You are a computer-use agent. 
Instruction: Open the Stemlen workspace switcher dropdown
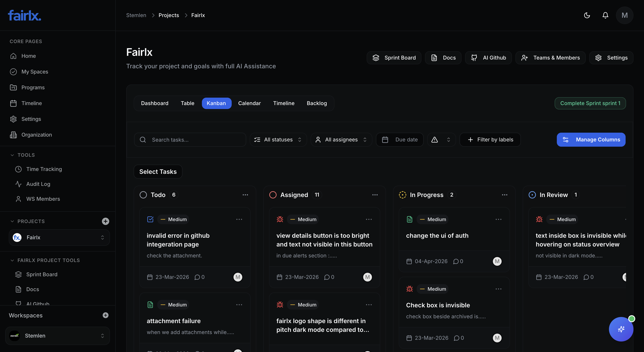pyautogui.click(x=57, y=336)
